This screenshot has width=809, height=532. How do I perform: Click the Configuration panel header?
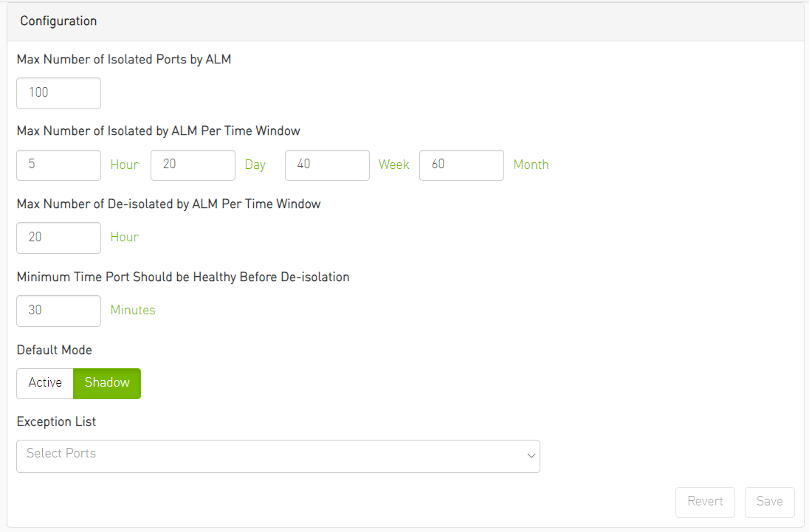58,21
